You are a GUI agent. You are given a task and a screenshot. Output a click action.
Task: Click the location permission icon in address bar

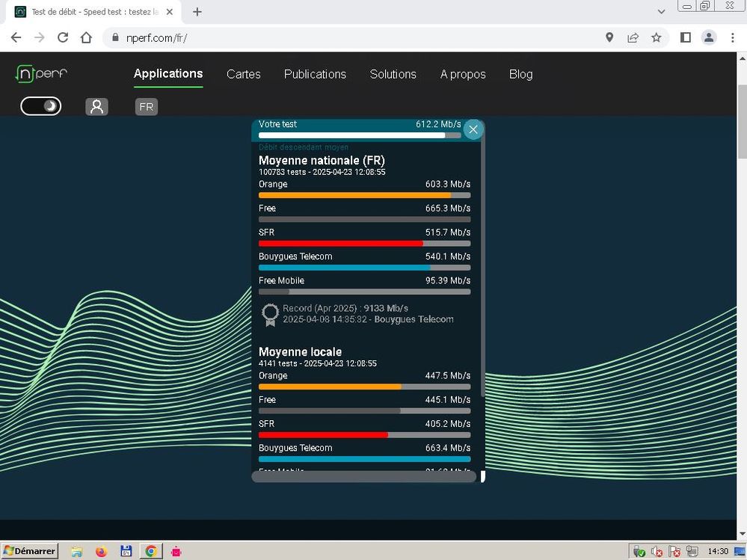tap(609, 37)
